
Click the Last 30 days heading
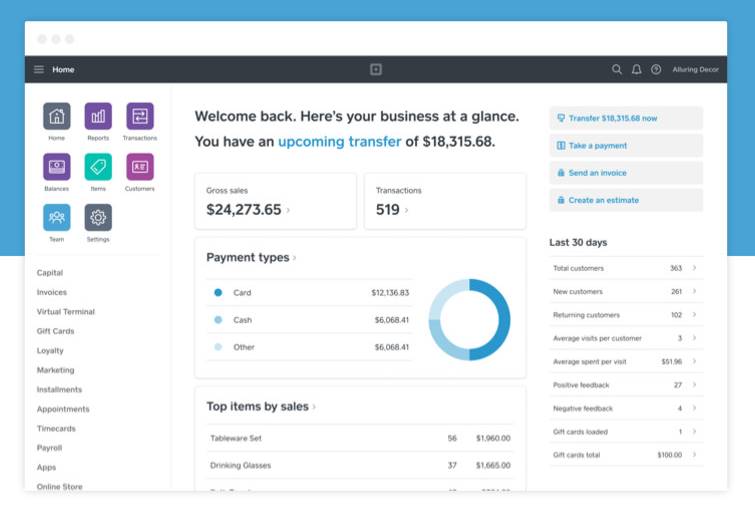tap(578, 242)
